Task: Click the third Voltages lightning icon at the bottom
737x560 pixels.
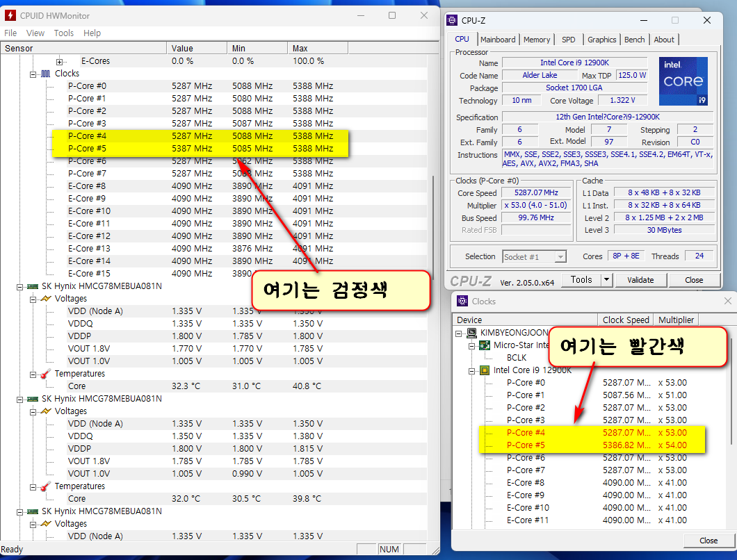Action: [46, 523]
